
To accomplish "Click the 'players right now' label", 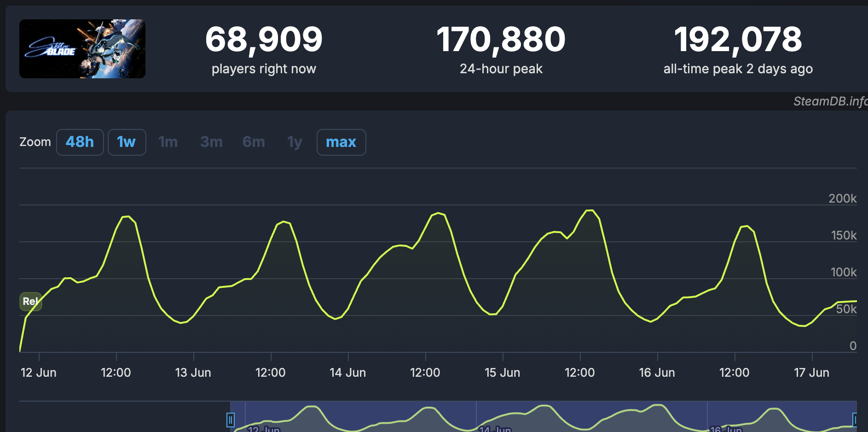I will (264, 69).
